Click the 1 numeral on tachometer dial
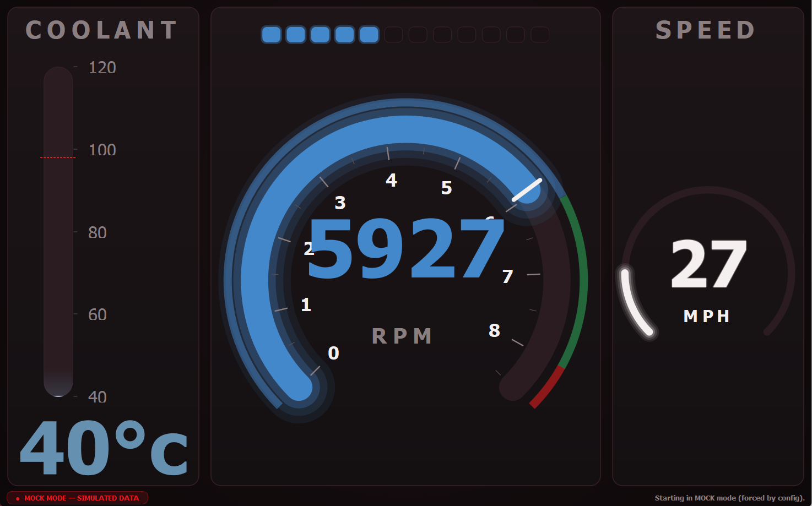This screenshot has width=812, height=506. point(306,304)
